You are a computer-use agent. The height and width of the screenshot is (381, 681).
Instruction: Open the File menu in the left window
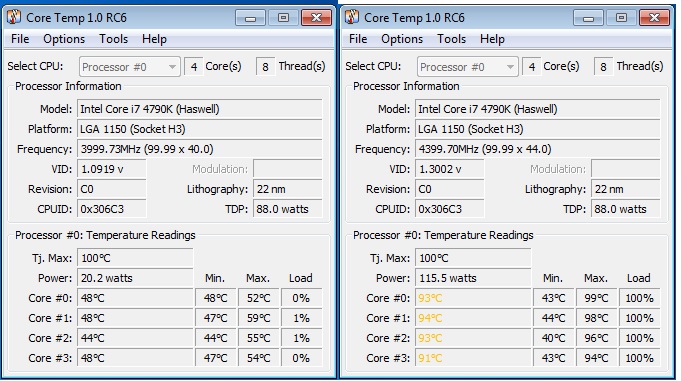(20, 39)
